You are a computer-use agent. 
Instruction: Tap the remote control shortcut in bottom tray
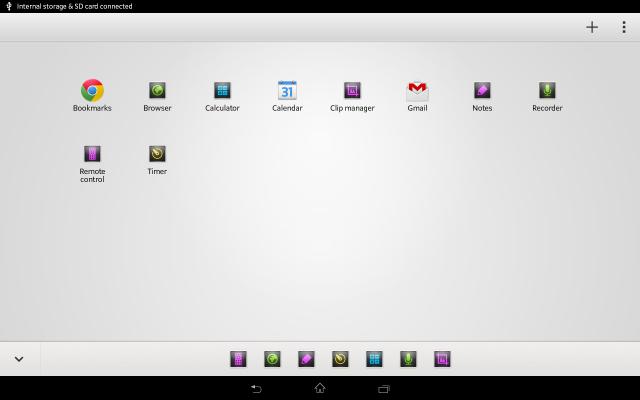point(238,359)
